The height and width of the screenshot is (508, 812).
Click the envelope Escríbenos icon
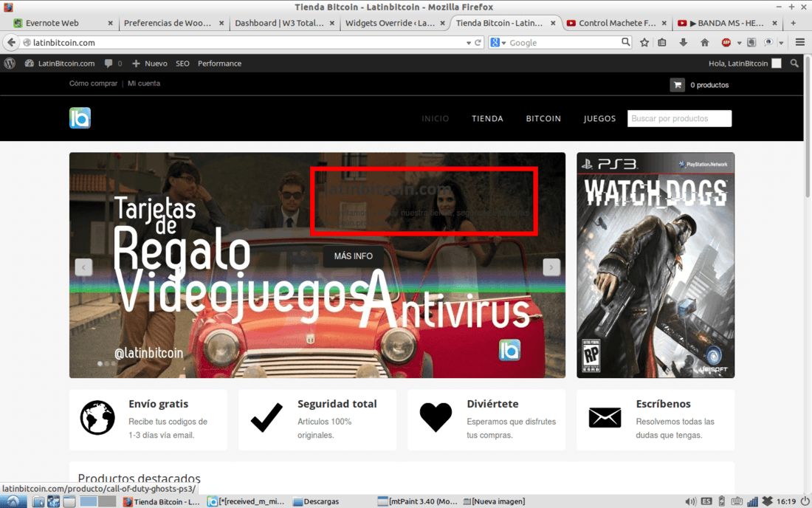pos(605,417)
